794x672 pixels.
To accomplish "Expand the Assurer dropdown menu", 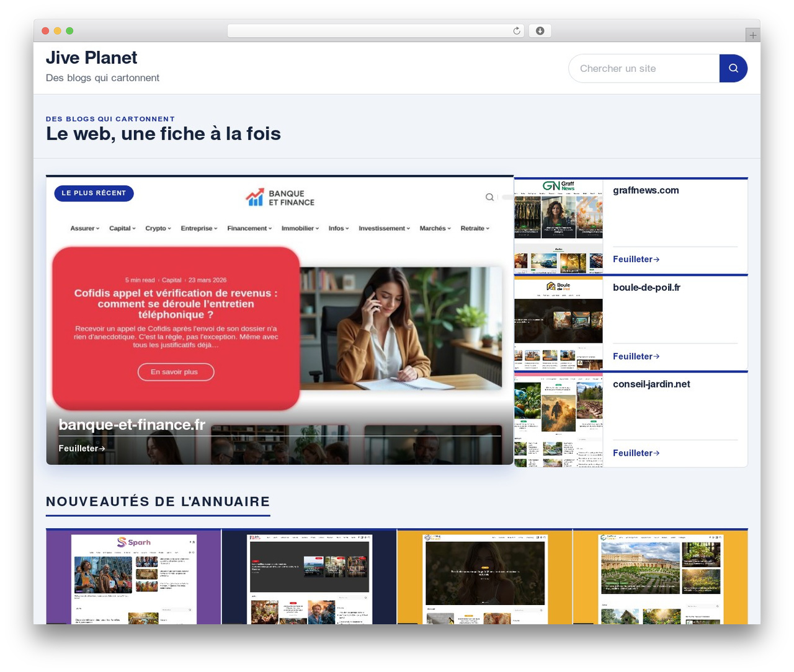I will pos(85,228).
